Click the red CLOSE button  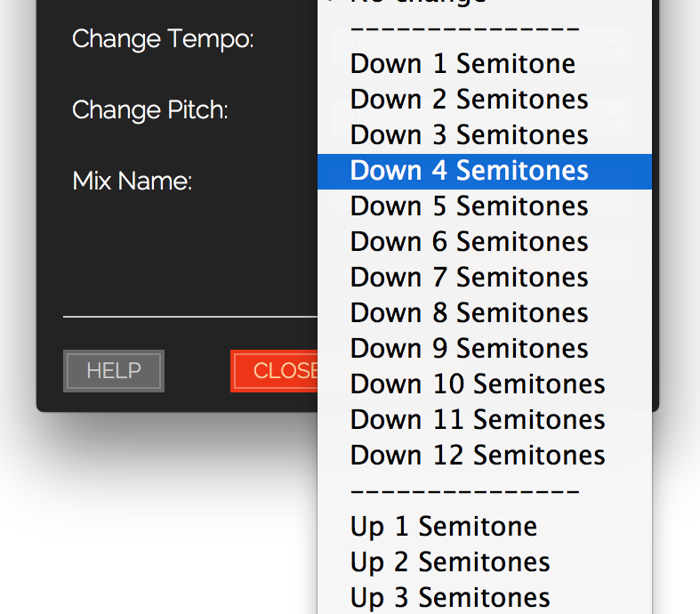pyautogui.click(x=275, y=371)
